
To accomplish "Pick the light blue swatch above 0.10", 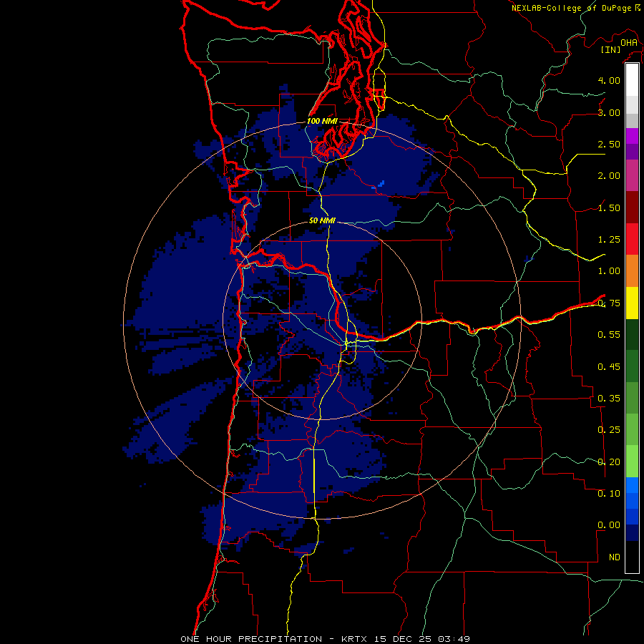I will 632,485.
